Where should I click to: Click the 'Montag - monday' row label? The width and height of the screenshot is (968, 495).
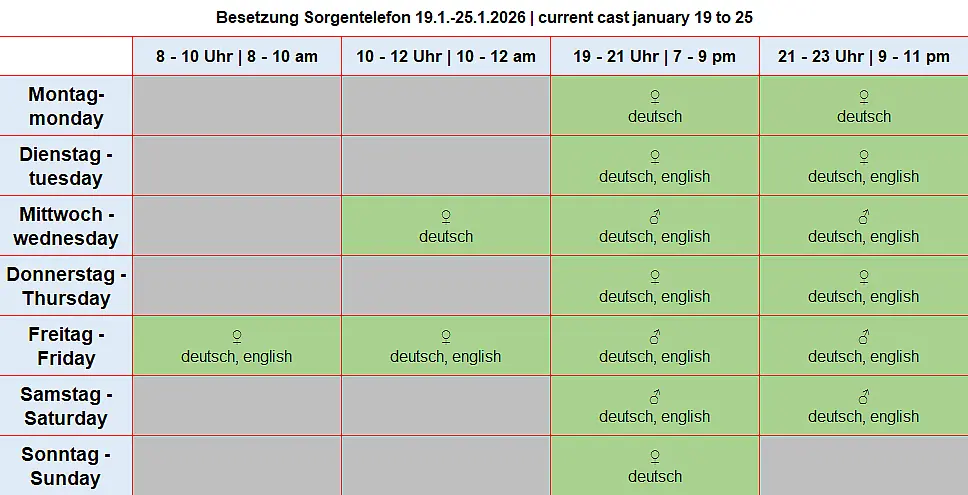66,106
